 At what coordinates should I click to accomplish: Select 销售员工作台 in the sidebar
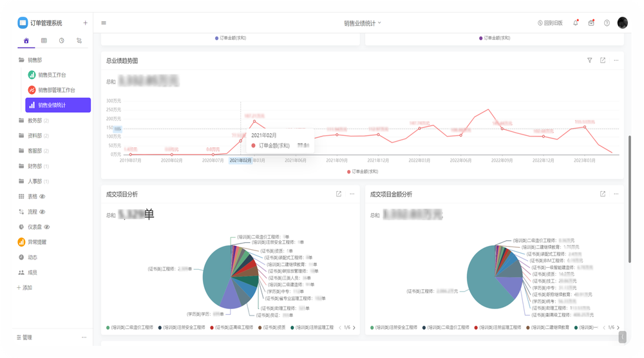[x=56, y=75]
